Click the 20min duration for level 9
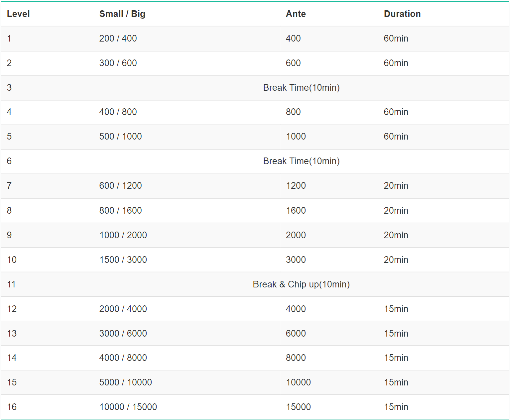510x420 pixels. tap(396, 235)
